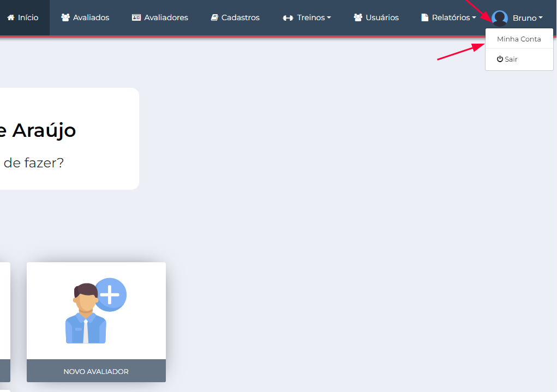The height and width of the screenshot is (392, 557).
Task: Click the document icon beside Relatórios
Action: coord(425,17)
